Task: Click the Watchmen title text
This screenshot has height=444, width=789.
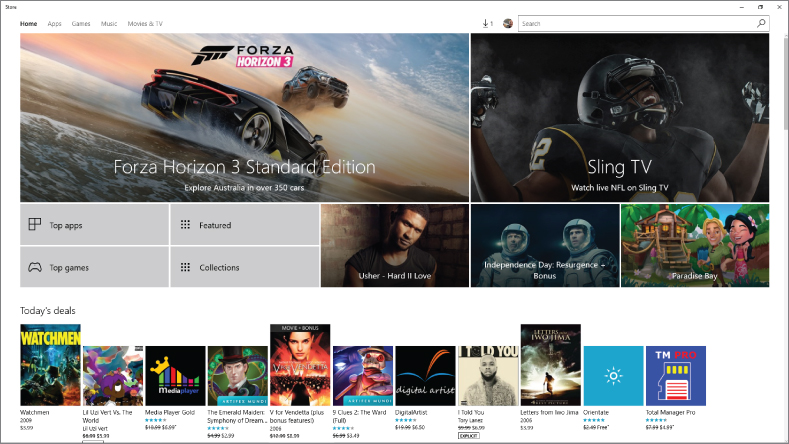Action: 35,412
